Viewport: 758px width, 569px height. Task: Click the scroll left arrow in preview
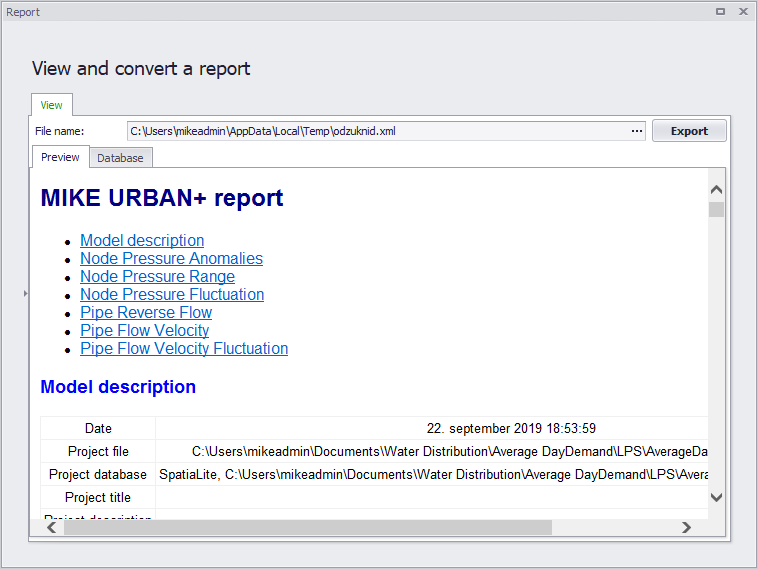52,527
